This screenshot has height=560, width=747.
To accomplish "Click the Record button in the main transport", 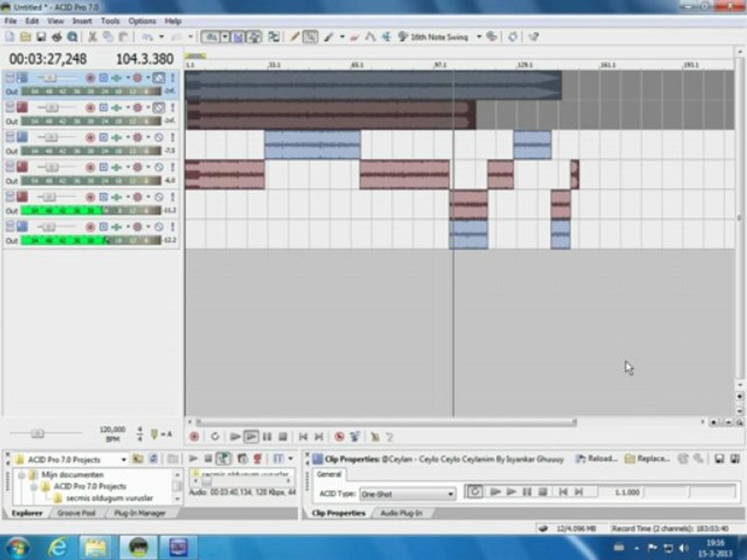I will [194, 436].
